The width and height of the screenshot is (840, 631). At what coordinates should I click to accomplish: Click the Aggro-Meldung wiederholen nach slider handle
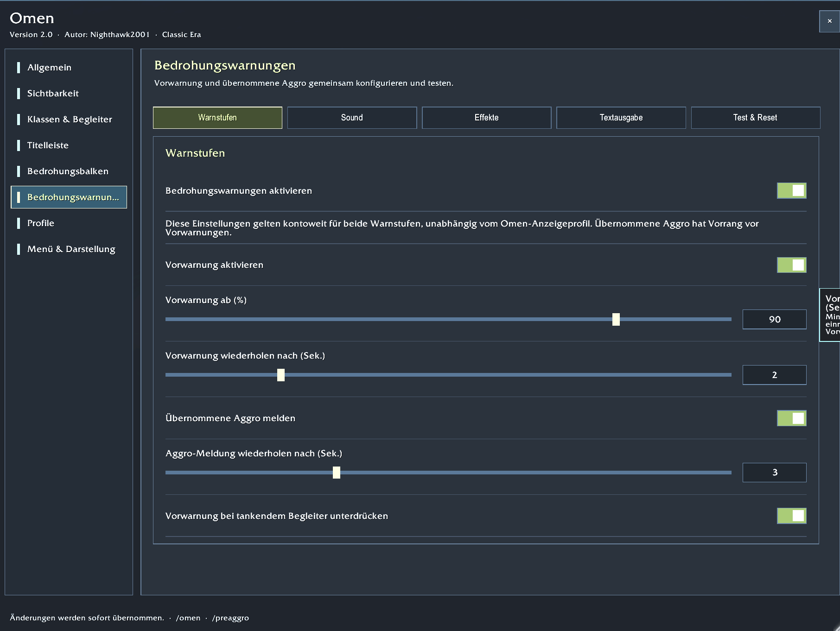pyautogui.click(x=337, y=473)
